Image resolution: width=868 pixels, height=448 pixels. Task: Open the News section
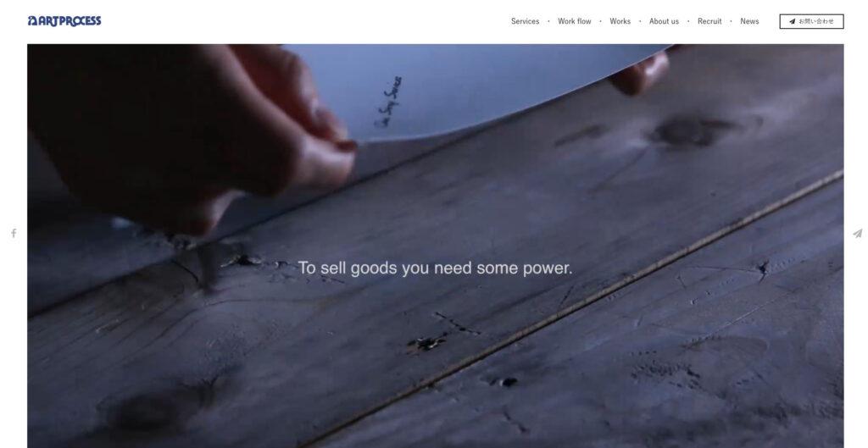(x=749, y=21)
